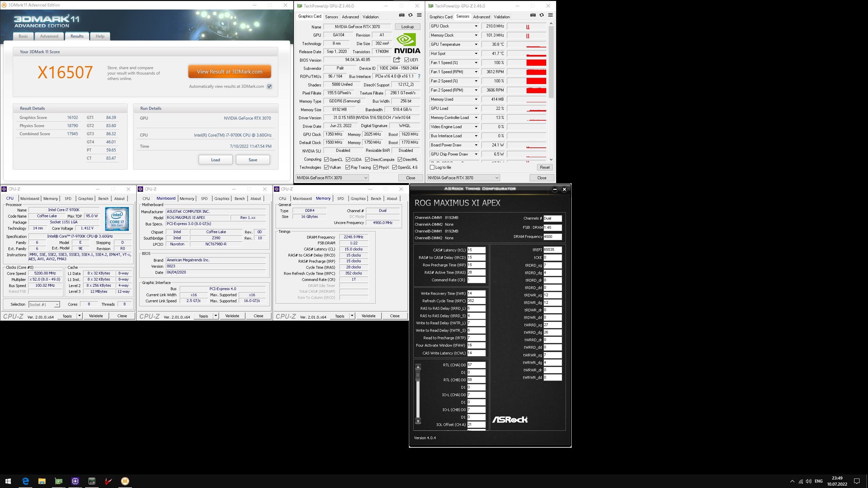Screen dimensions: 868x488
Task: Open Microsoft Edge from taskbar
Action: click(25, 481)
